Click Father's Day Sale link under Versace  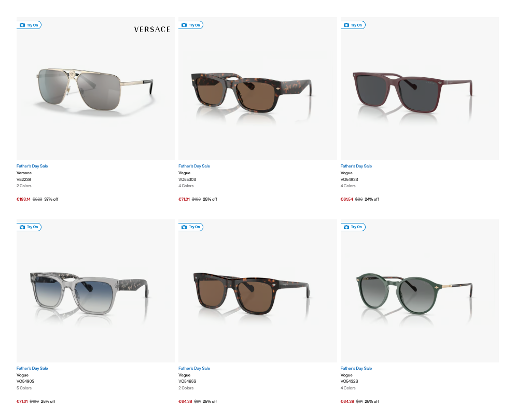[32, 166]
